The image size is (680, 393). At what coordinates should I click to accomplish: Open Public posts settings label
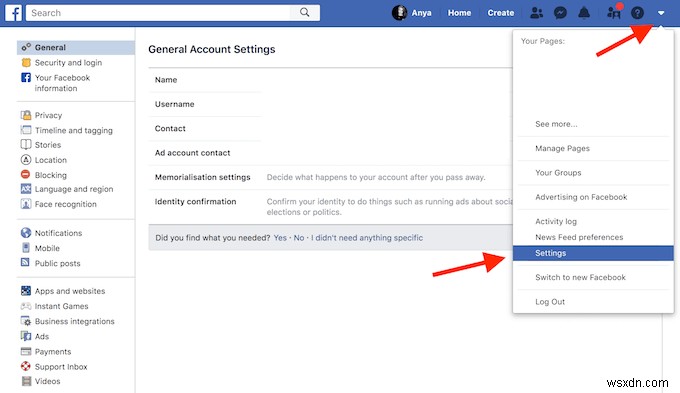(x=57, y=263)
